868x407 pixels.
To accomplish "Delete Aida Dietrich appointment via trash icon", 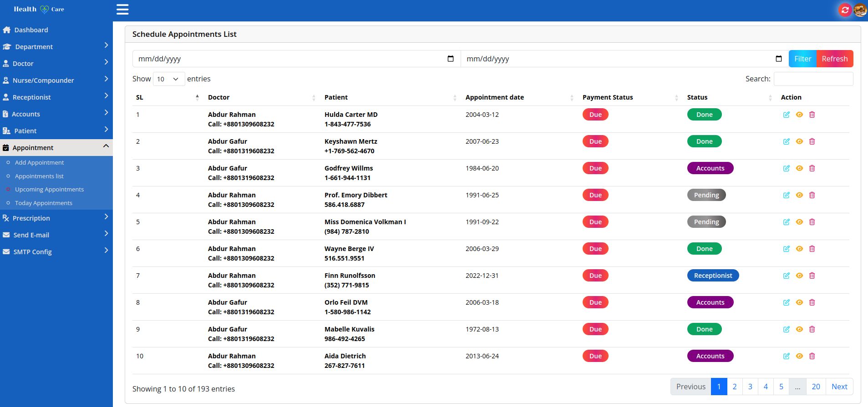I will click(812, 356).
